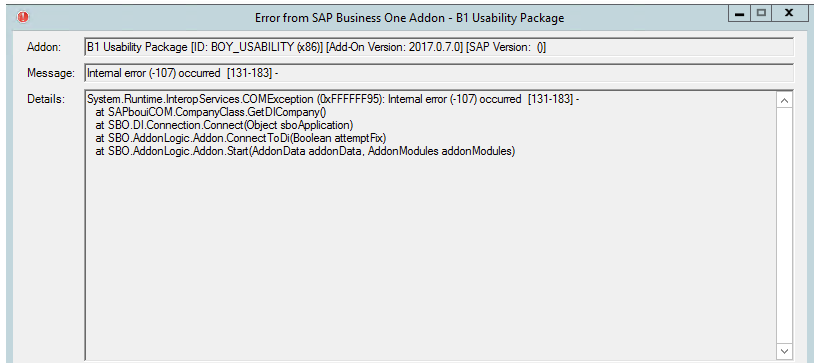Maximize the error dialog window
Image resolution: width=814 pixels, height=363 pixels.
[x=762, y=13]
